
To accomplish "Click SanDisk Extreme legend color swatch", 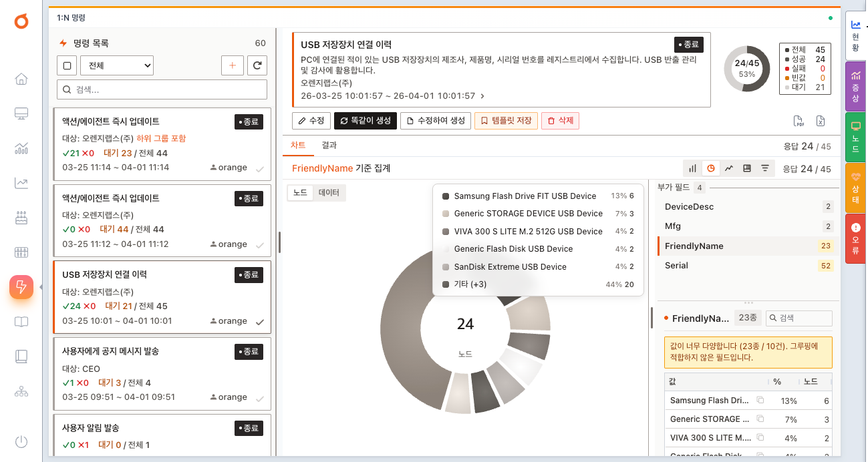I will tap(446, 267).
